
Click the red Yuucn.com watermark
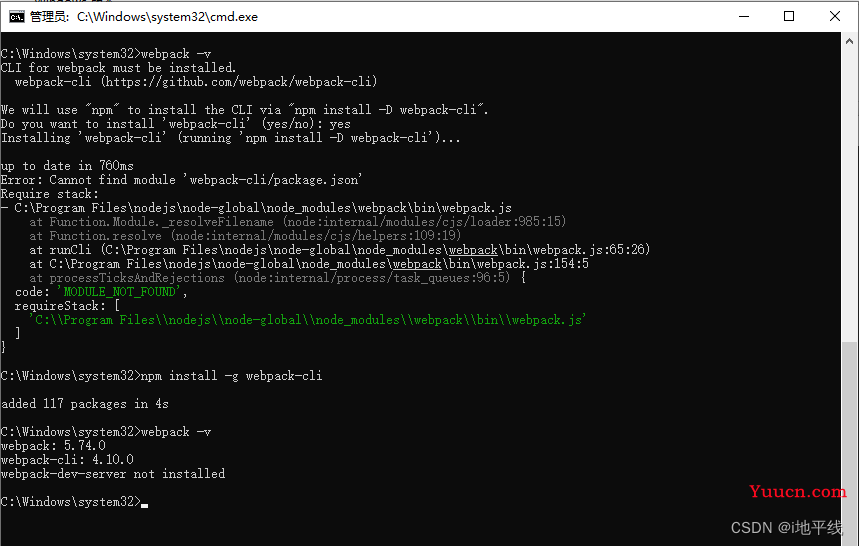coord(797,491)
